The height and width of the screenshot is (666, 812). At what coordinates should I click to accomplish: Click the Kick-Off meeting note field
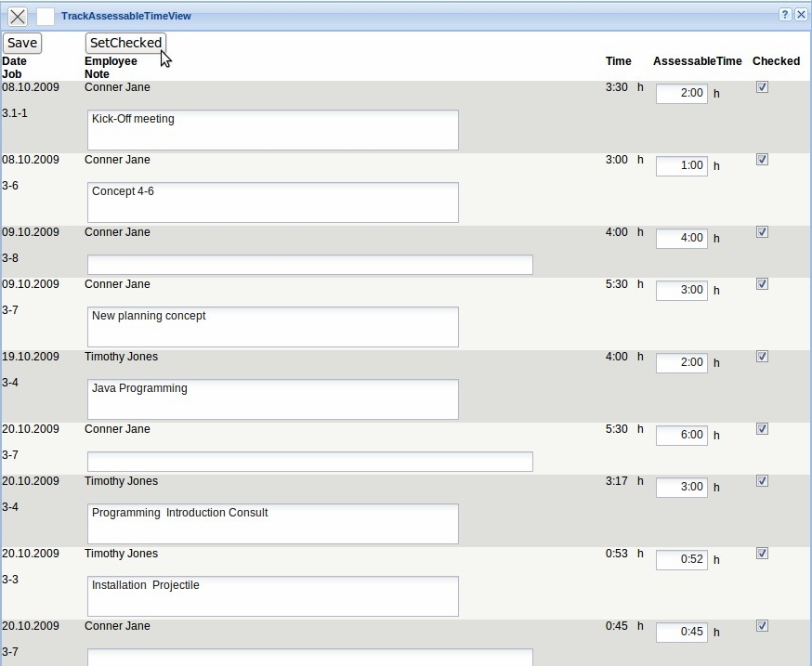pos(272,130)
